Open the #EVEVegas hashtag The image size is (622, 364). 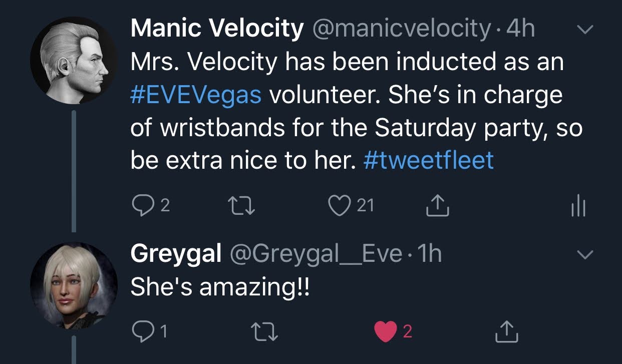[196, 95]
